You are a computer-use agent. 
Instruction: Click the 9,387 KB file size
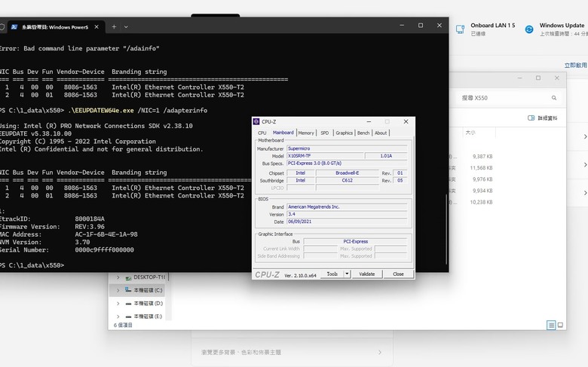pos(482,156)
